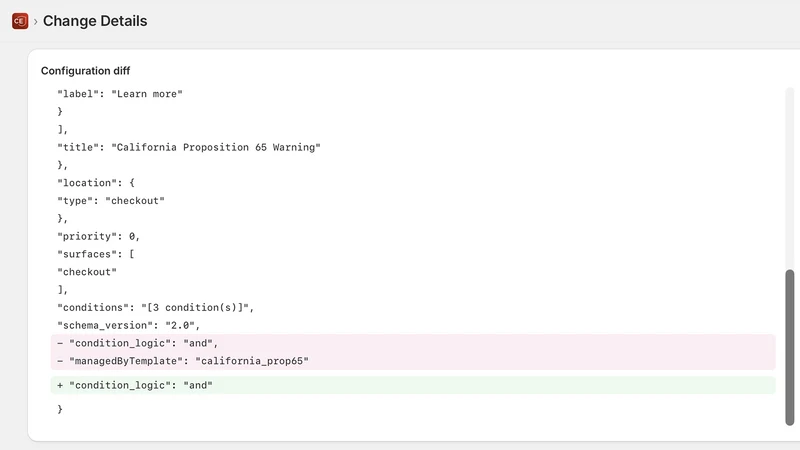Open the red CE app icon
Viewport: 800px width, 450px height.
click(20, 21)
